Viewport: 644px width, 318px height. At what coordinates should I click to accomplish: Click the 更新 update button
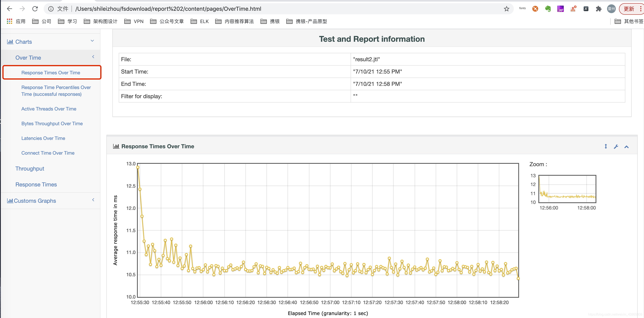click(x=631, y=9)
